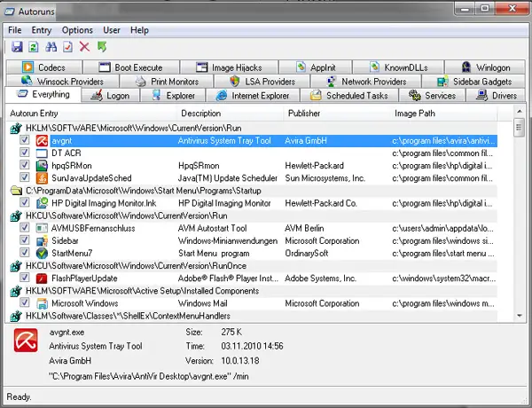The image size is (532, 408).
Task: Click the FlashPlayerUpdate Adobe Flash icon
Action: click(42, 279)
